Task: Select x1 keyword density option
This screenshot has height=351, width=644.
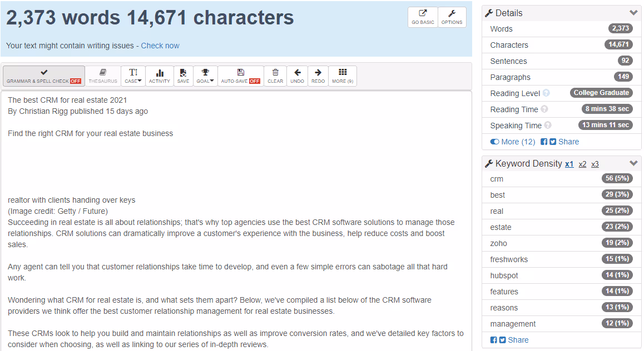Action: point(569,164)
